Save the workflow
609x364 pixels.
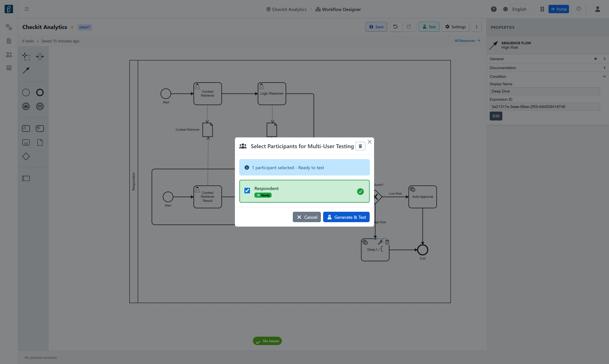pyautogui.click(x=376, y=27)
